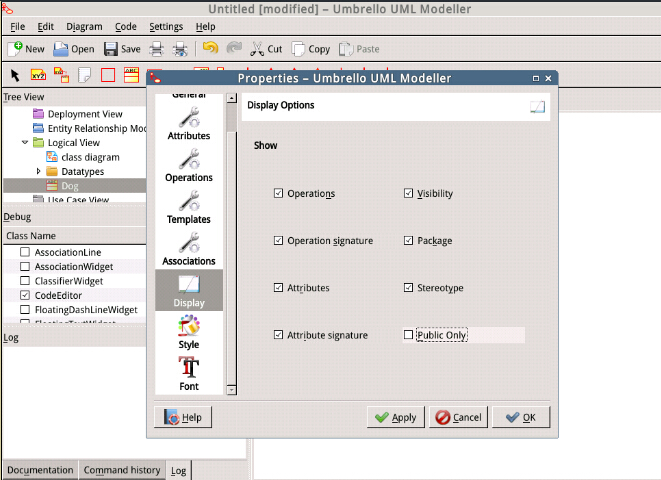This screenshot has width=661, height=480.
Task: Open the Diagram menu
Action: [84, 27]
